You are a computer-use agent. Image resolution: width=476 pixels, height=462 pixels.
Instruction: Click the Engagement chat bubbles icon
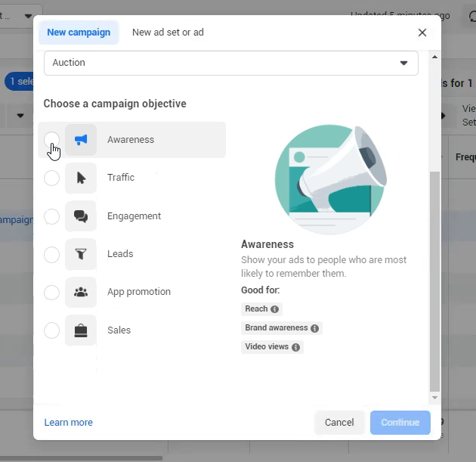[81, 216]
